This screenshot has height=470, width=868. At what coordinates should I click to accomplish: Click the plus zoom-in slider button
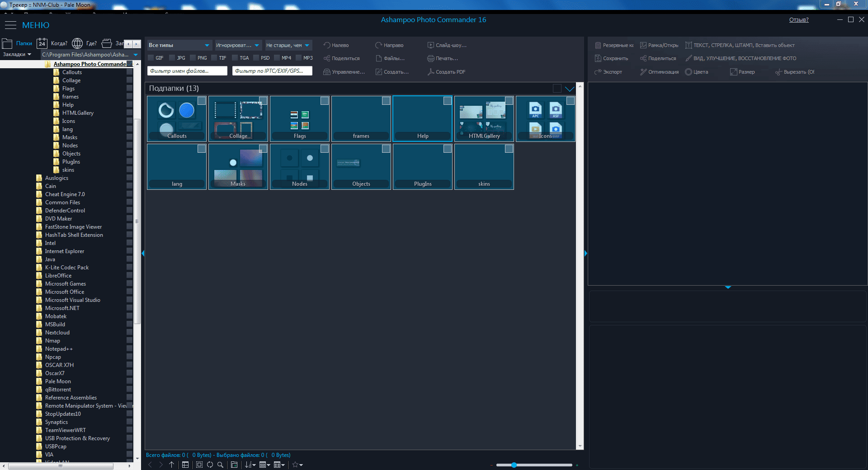tap(577, 465)
